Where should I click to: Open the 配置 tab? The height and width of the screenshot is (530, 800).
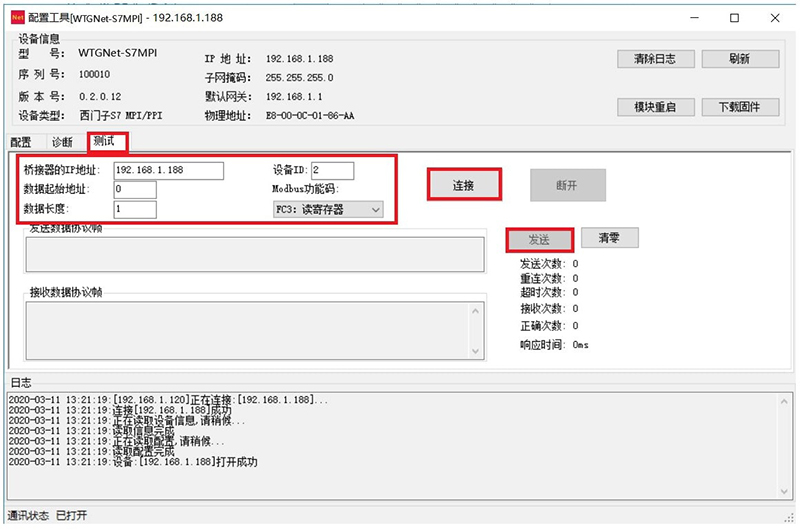tap(21, 142)
